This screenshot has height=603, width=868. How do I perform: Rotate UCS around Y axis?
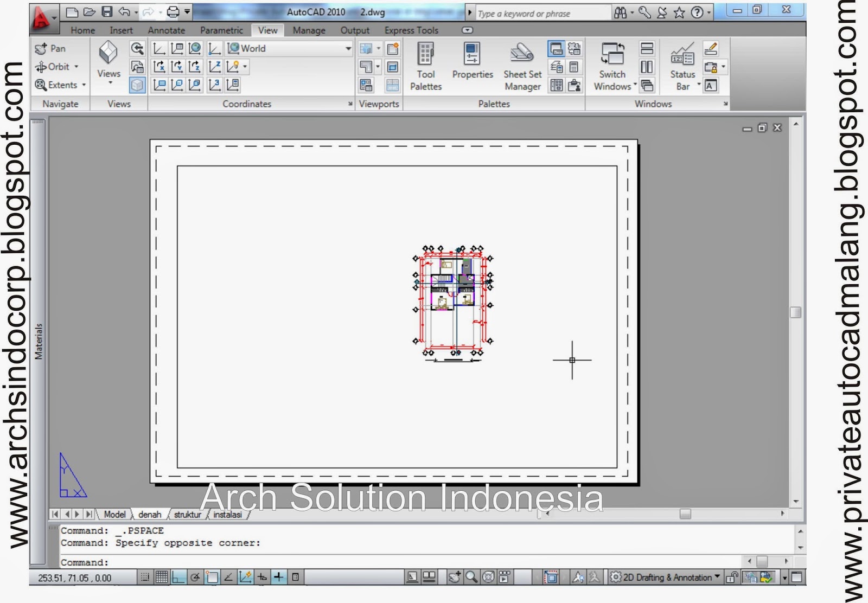click(177, 67)
